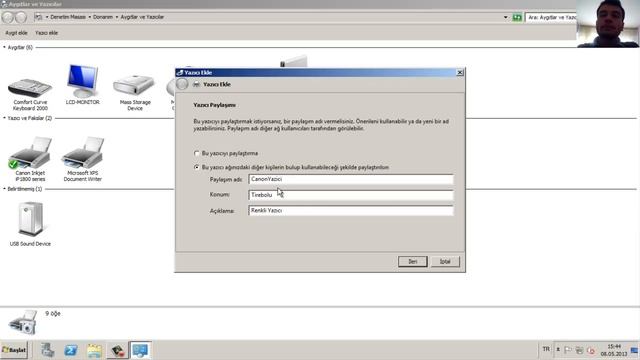Click Yazıcı ekle toolbar command

coord(46,33)
